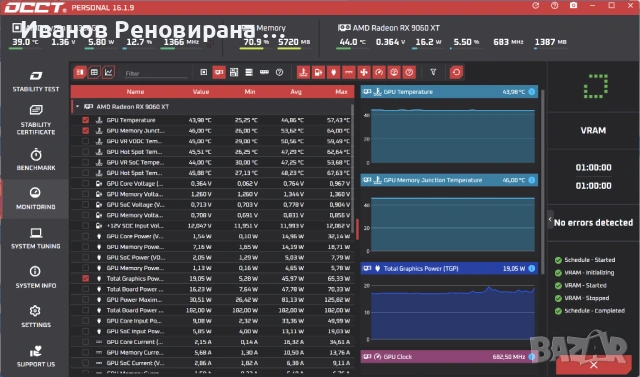Toggle the miscellaneous sources filter (white question mark)

[x=280, y=73]
